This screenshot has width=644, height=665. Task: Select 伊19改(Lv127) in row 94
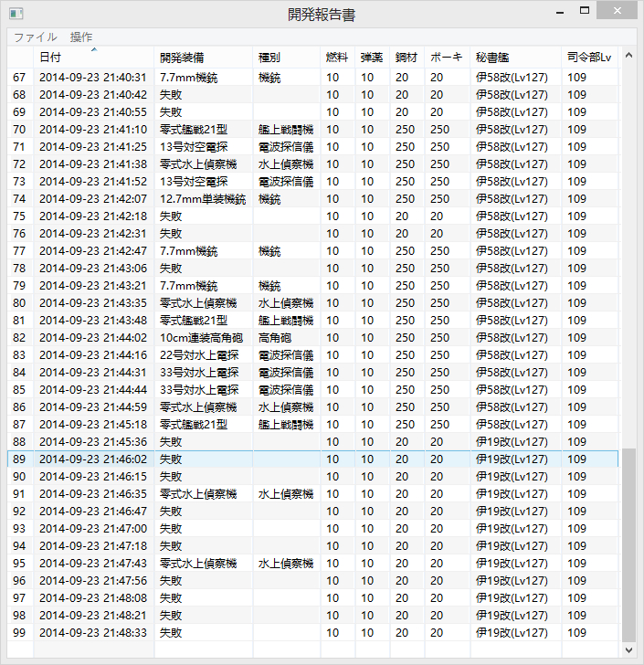512,546
